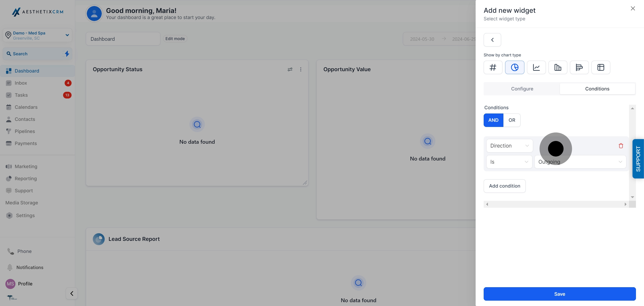Open Reporting from the sidebar
644x306 pixels.
point(25,178)
